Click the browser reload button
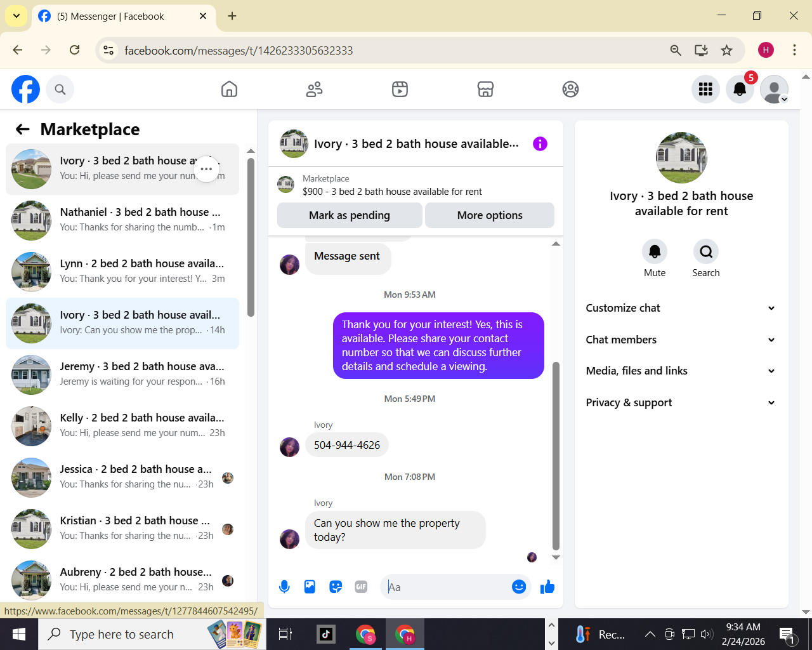The height and width of the screenshot is (650, 812). pos(75,50)
